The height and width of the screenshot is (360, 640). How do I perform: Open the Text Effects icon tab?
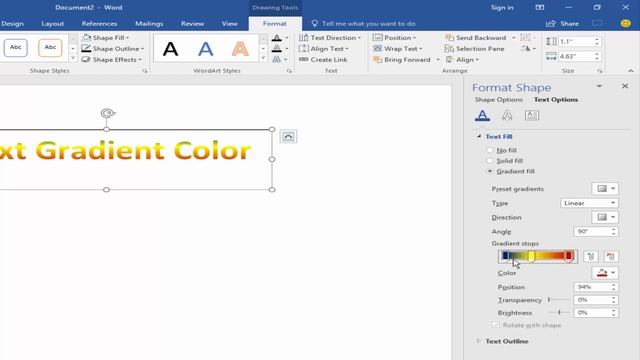point(507,116)
